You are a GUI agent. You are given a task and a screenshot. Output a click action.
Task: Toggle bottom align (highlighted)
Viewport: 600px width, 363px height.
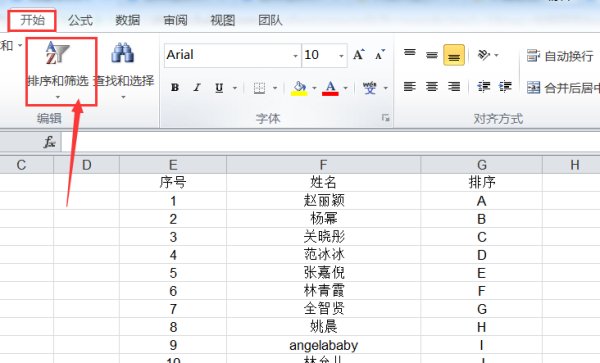point(454,55)
